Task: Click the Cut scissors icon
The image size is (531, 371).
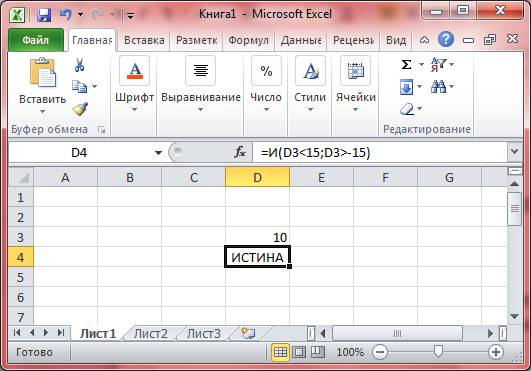Action: (79, 65)
